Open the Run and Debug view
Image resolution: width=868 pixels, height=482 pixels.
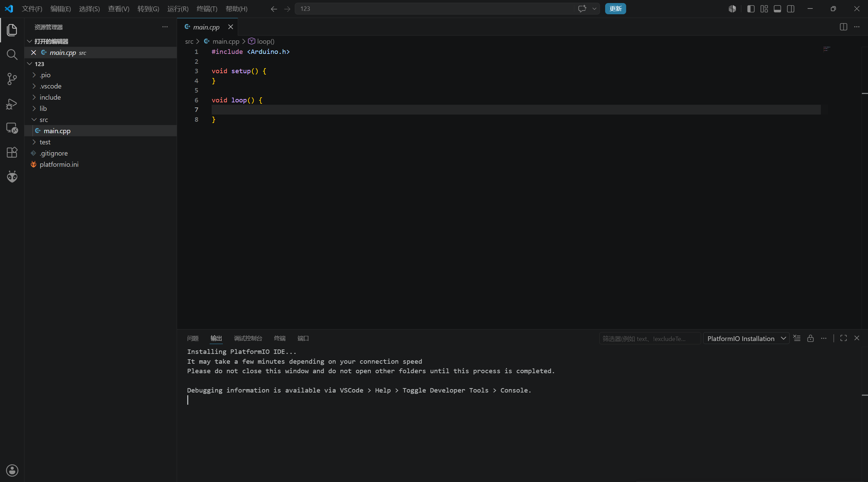[12, 103]
